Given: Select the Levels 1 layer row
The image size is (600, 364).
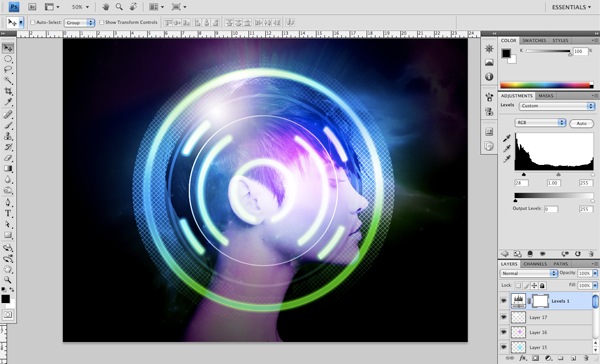Looking at the screenshot, I should tap(546, 301).
